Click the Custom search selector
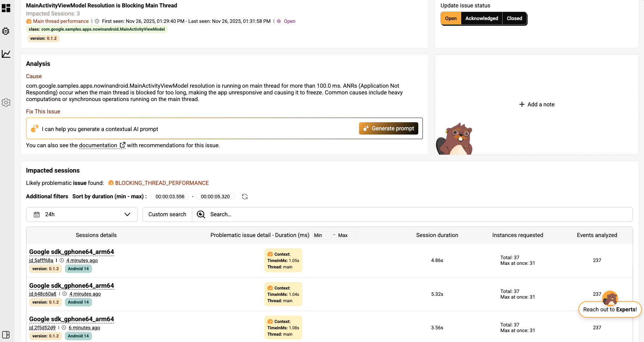The image size is (644, 342). (167, 214)
